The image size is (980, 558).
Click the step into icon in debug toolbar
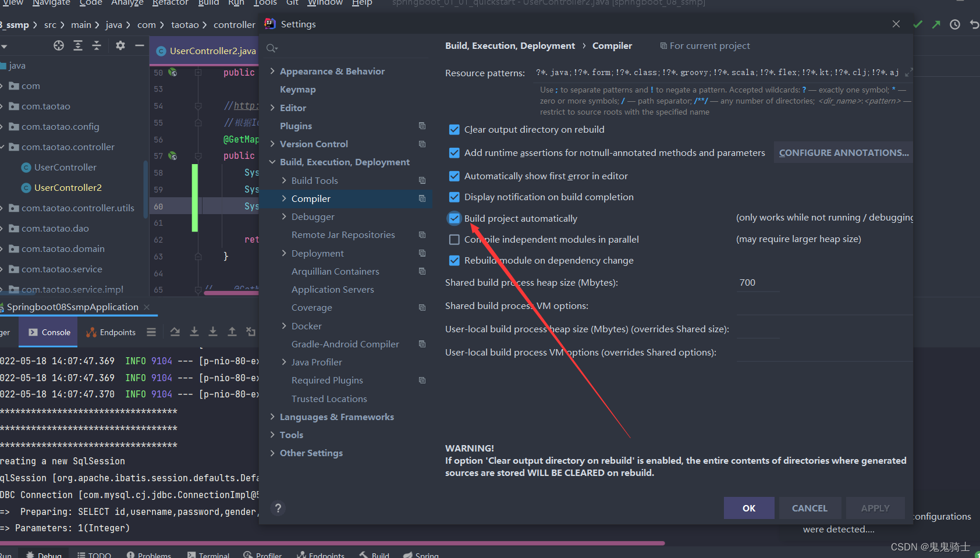pos(194,332)
